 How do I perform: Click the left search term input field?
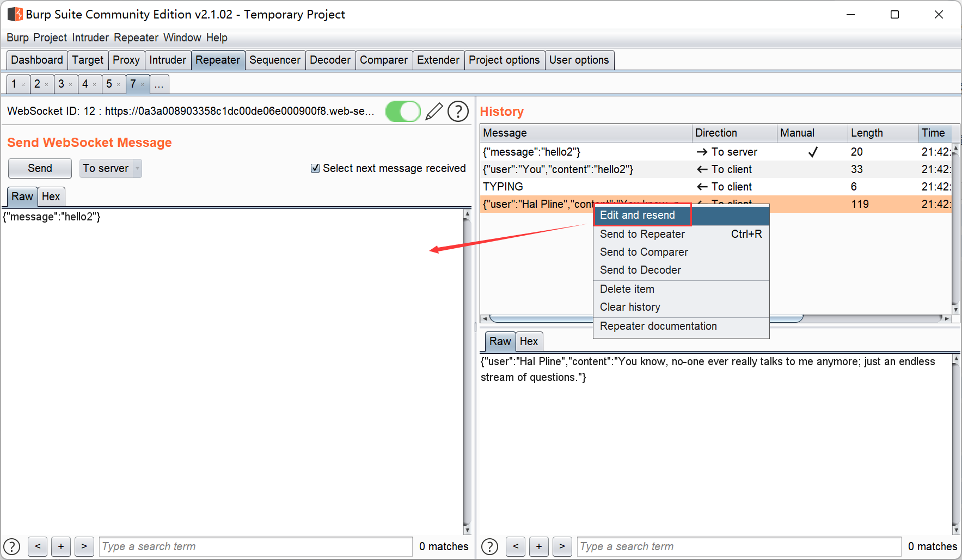pyautogui.click(x=255, y=546)
